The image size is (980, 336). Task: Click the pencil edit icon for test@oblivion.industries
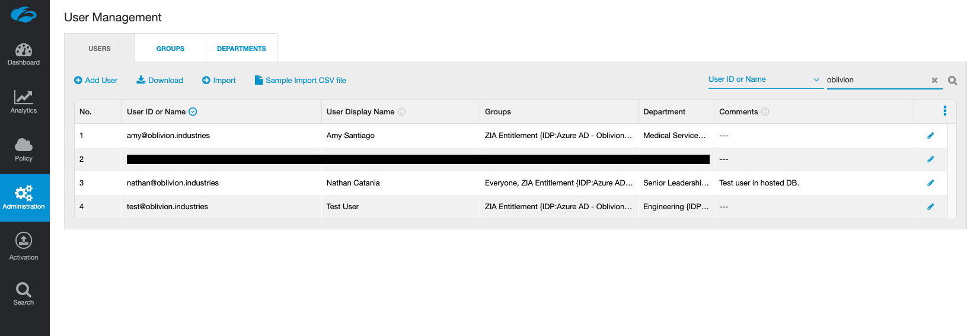[x=930, y=207]
